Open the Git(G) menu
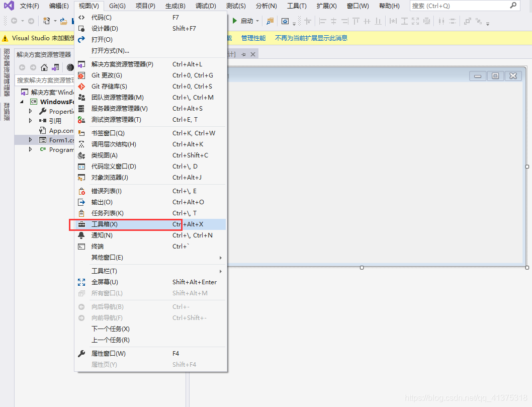The width and height of the screenshot is (532, 407). coord(116,6)
